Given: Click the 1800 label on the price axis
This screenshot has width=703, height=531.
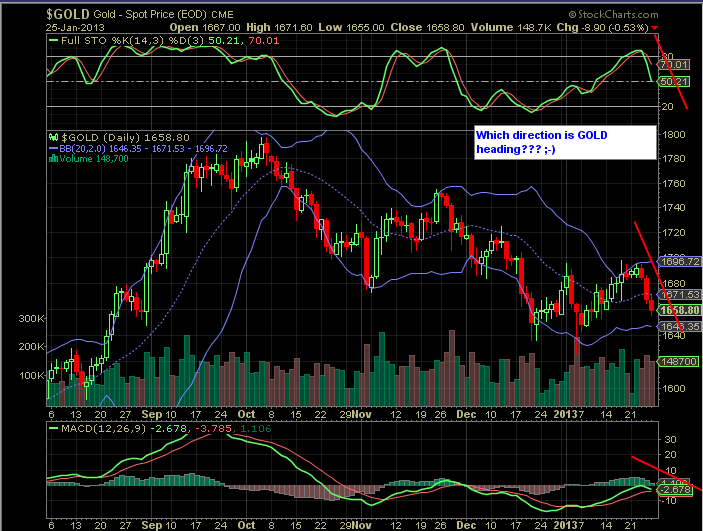Looking at the screenshot, I should click(x=673, y=135).
